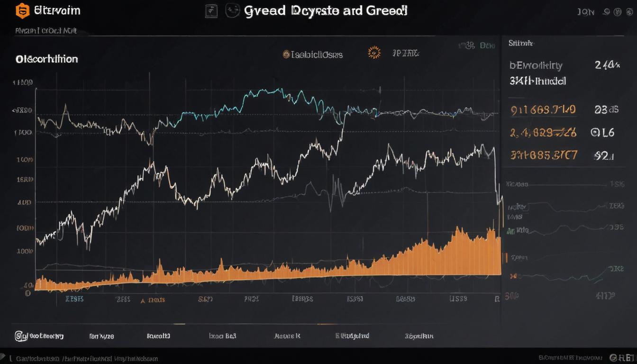Click the "1ON" label in the header
This screenshot has height=364, width=637.
pos(586,12)
